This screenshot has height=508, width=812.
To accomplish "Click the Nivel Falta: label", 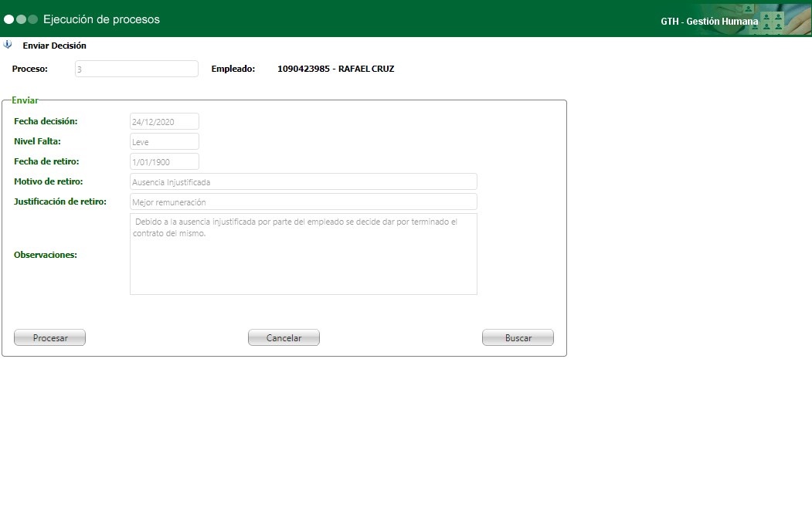I will (37, 141).
